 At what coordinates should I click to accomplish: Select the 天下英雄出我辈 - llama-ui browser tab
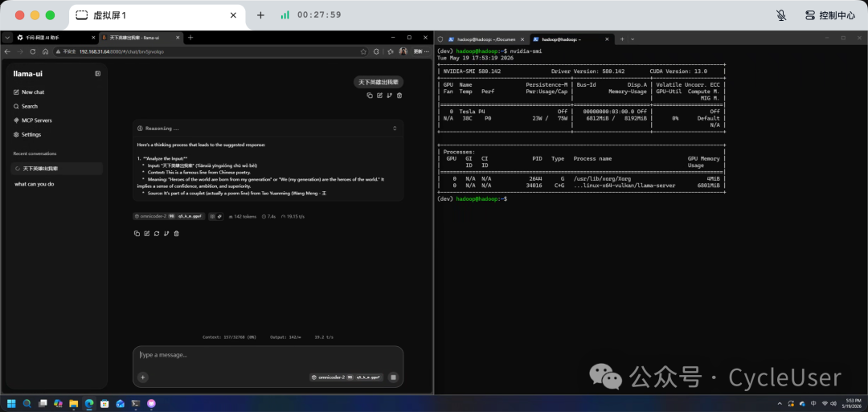click(x=140, y=38)
